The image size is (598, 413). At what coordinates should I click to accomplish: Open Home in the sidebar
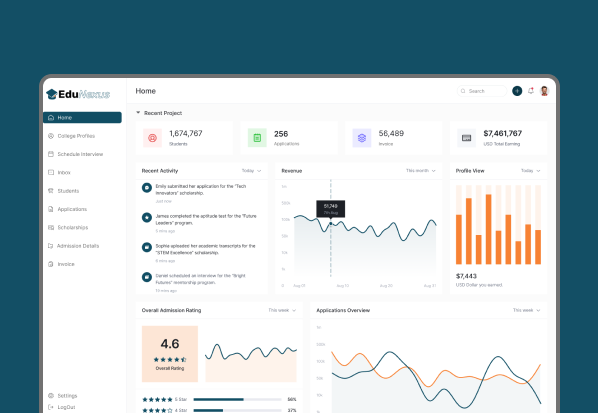82,117
